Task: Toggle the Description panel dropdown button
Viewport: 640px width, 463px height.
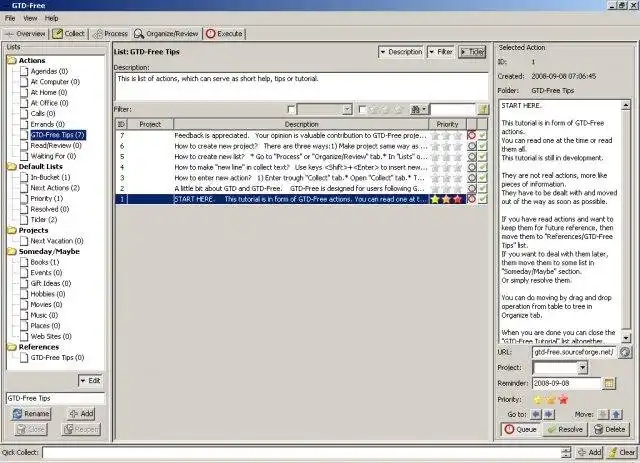Action: [401, 52]
